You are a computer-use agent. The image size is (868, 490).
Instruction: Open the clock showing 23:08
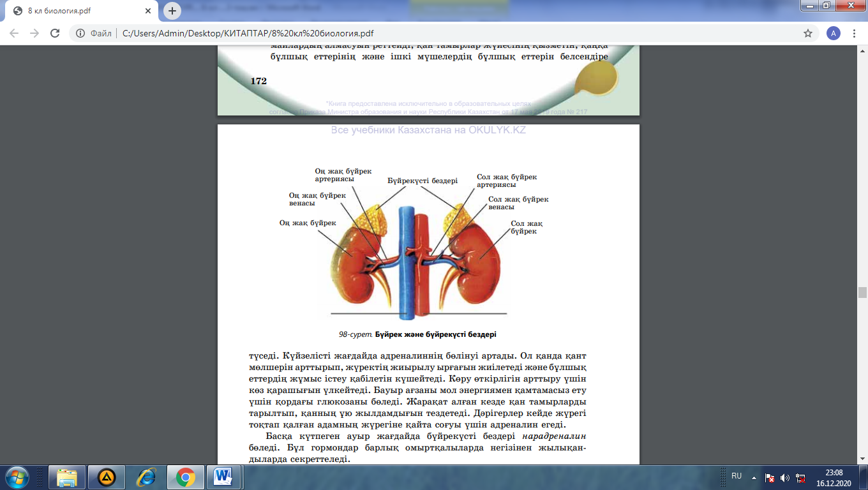(x=834, y=477)
